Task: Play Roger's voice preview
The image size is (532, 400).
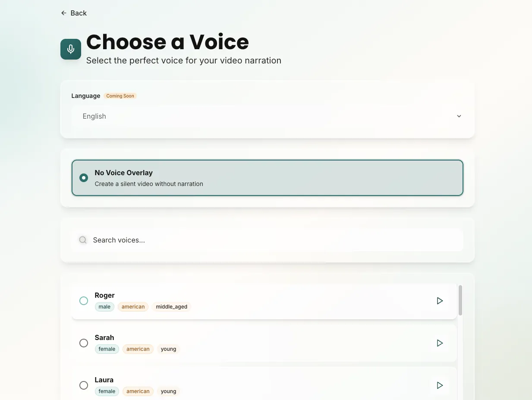Action: click(440, 301)
